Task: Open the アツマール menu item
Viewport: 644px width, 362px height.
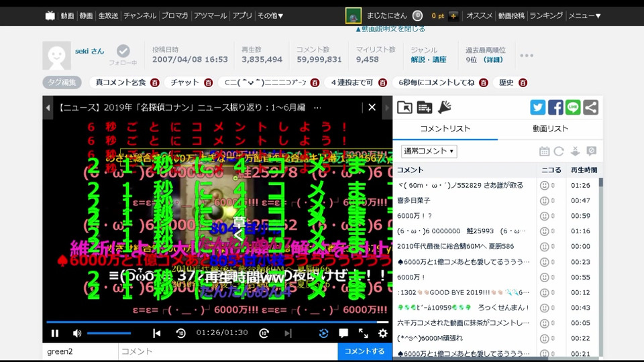Action: tap(210, 15)
